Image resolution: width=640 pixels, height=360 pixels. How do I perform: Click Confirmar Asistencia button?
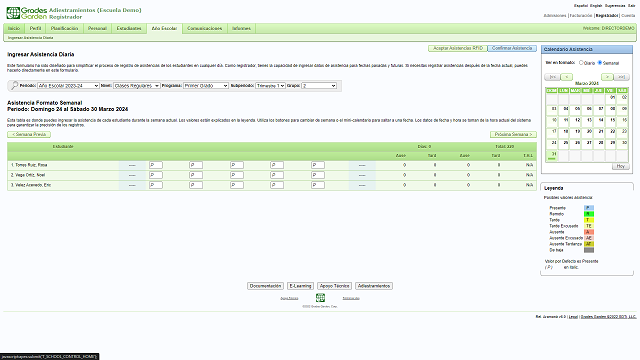[x=512, y=48]
